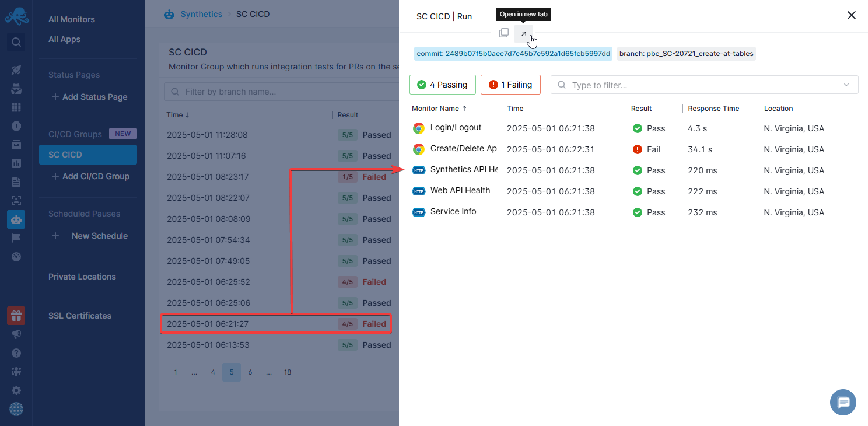Open the rocket icon in the sidebar
868x426 pixels.
tap(16, 70)
